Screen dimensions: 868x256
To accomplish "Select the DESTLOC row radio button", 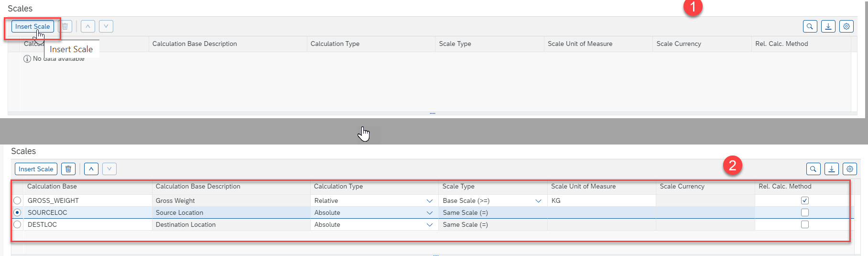I will [17, 224].
